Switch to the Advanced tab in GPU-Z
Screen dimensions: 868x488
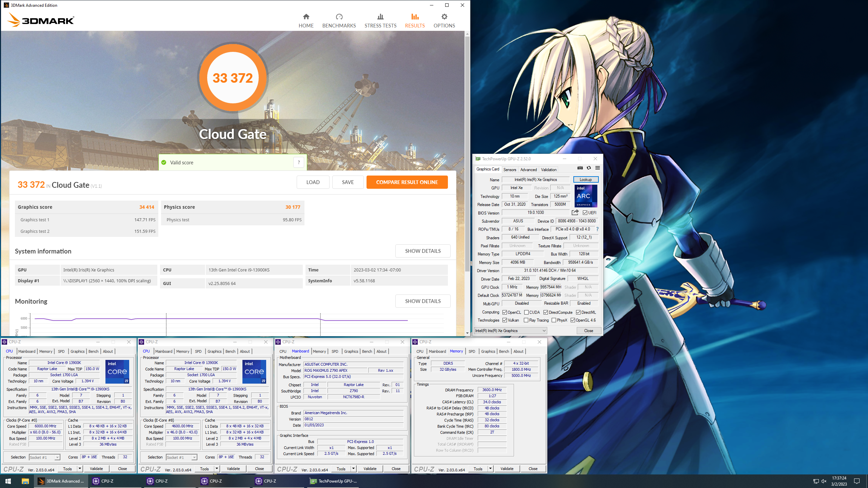coord(528,169)
